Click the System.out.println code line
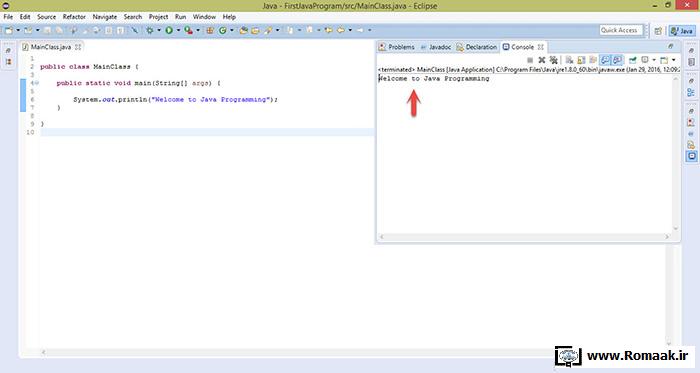700x373 pixels. tap(175, 99)
